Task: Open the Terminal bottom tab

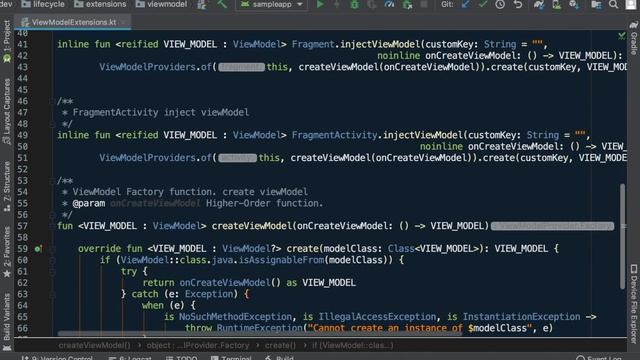Action: pyautogui.click(x=231, y=358)
